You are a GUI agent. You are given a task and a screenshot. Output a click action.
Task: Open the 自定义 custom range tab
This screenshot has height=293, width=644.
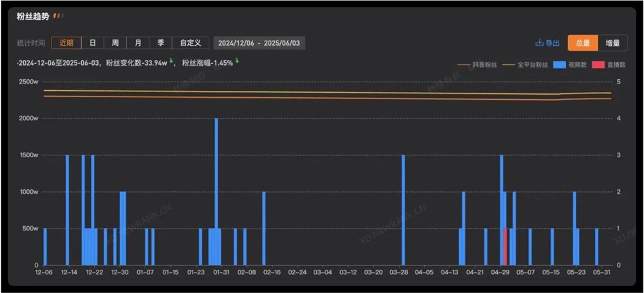click(191, 43)
